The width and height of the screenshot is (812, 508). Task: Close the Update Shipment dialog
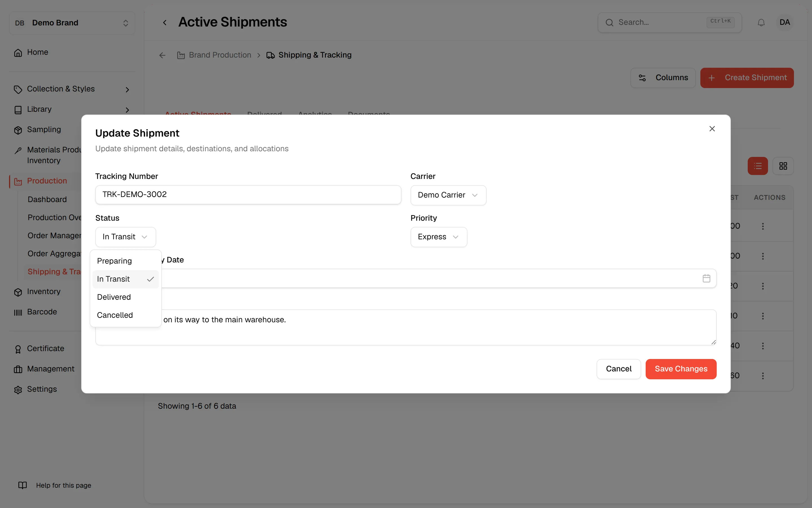click(712, 129)
